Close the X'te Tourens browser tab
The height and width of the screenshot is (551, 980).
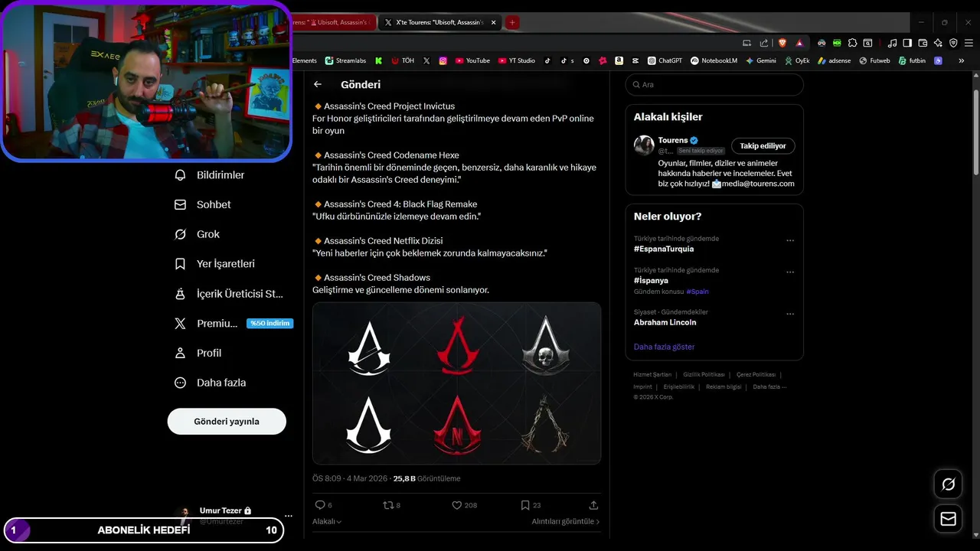click(494, 23)
